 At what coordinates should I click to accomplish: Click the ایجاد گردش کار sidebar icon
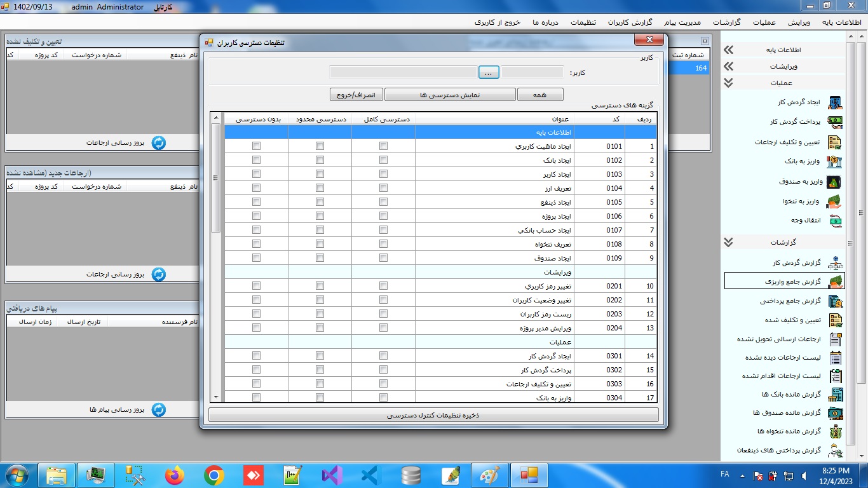835,103
